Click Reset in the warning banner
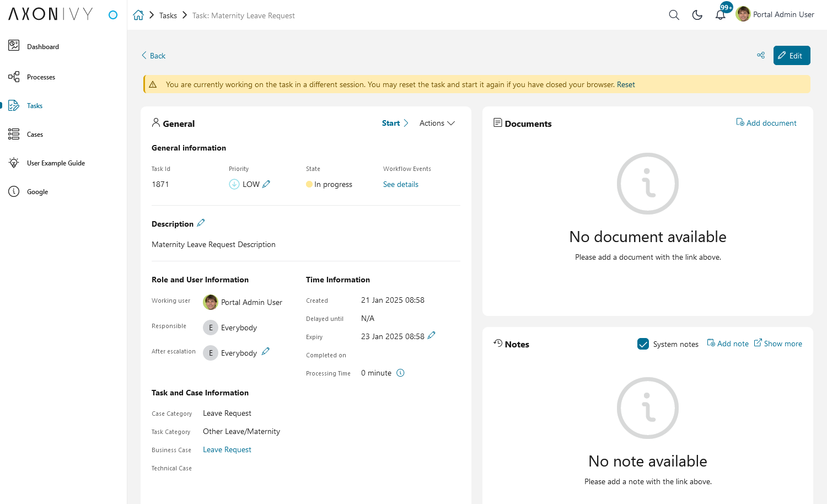Screen dimensions: 827x504 (x=626, y=84)
